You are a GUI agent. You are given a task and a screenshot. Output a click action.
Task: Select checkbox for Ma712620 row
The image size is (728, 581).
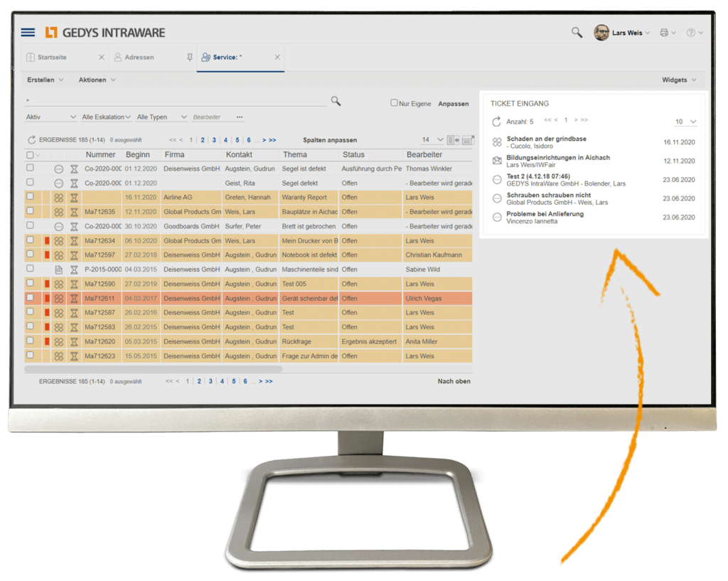click(30, 341)
